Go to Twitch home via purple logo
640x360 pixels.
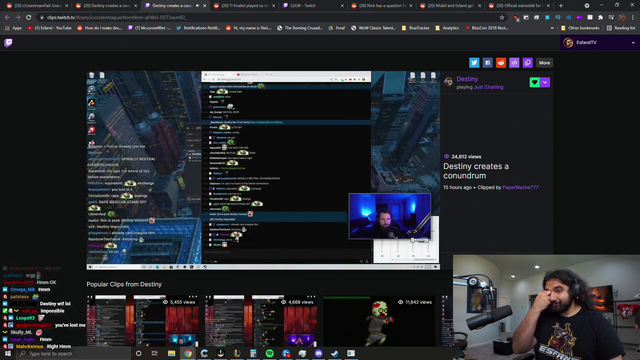(x=8, y=42)
